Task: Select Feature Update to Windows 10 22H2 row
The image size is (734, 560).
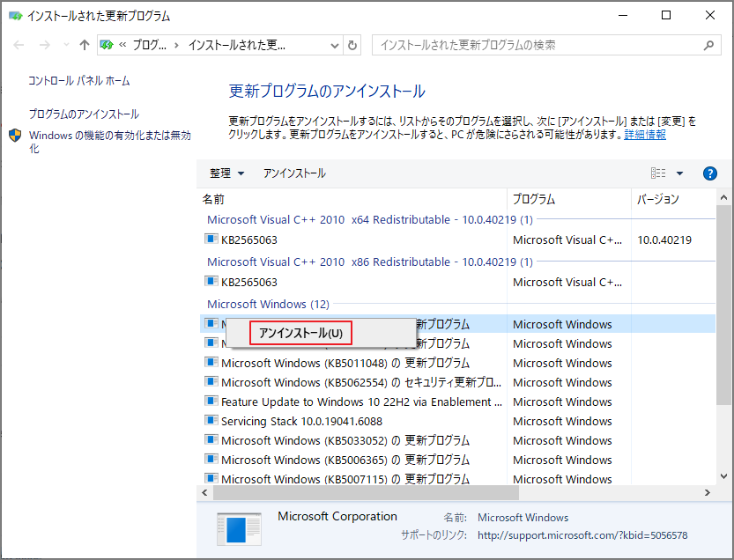Action: pyautogui.click(x=458, y=402)
